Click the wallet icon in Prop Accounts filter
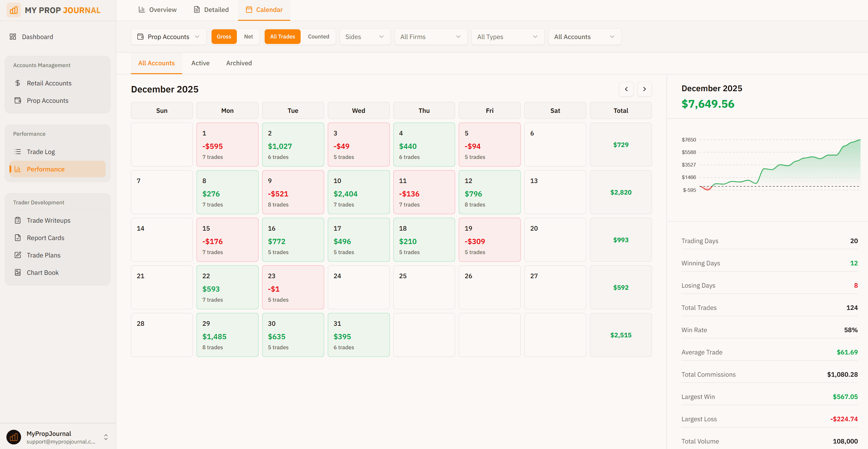Image resolution: width=868 pixels, height=449 pixels. click(x=140, y=37)
